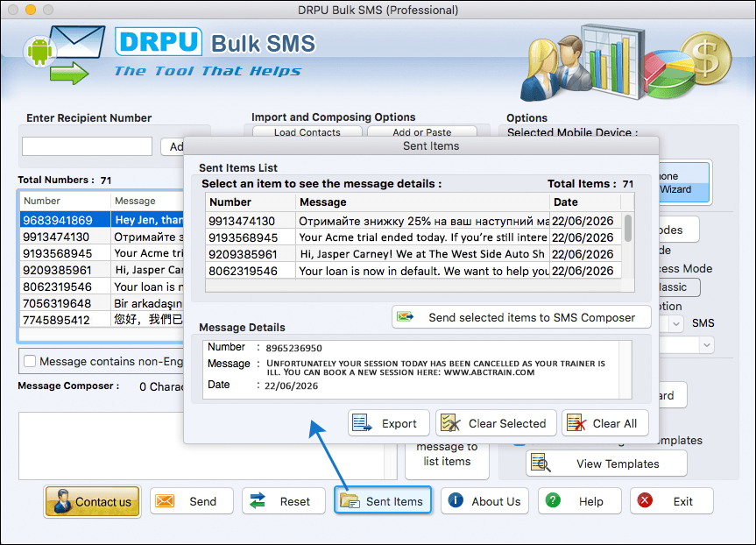Click the View Templates magnifier icon
Image resolution: width=756 pixels, height=545 pixels.
point(541,463)
